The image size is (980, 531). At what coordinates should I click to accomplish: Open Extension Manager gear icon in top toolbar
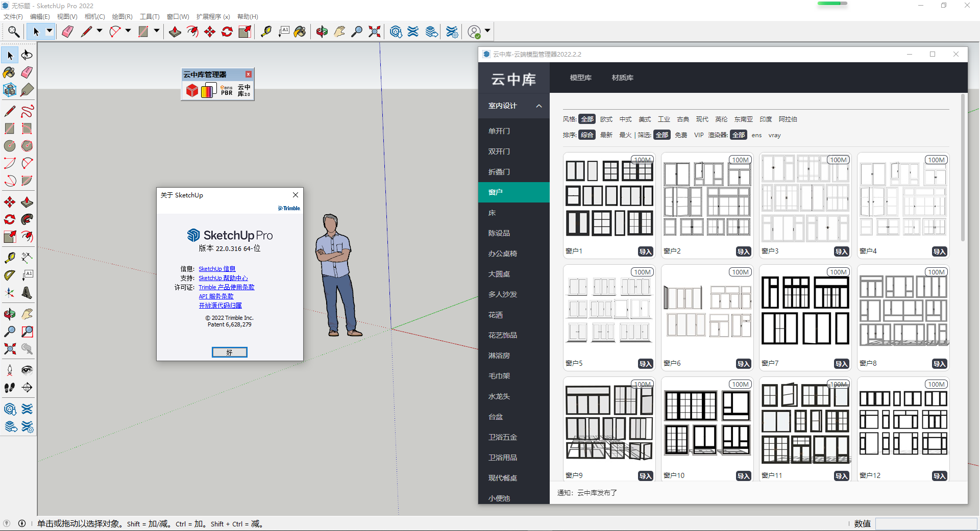(452, 32)
